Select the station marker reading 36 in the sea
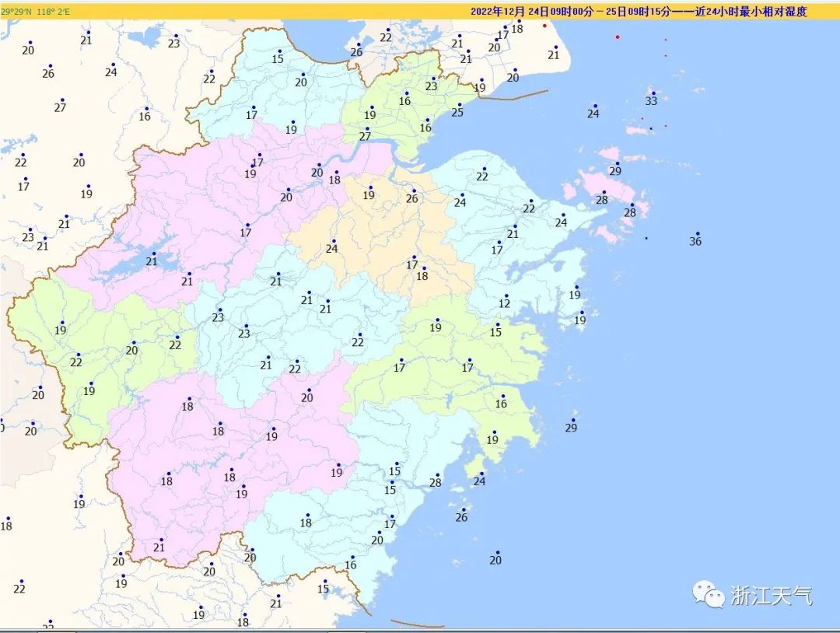Screen dimensions: 840x633 697,234
